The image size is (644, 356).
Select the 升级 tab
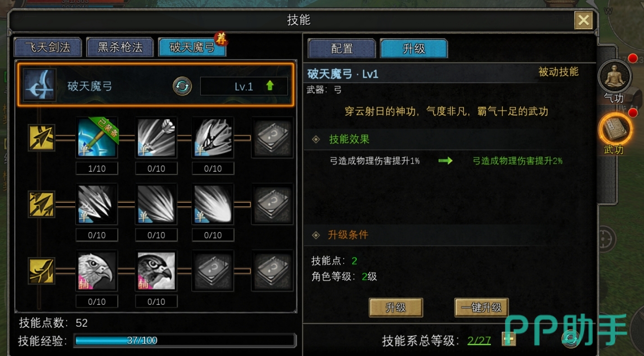[414, 48]
